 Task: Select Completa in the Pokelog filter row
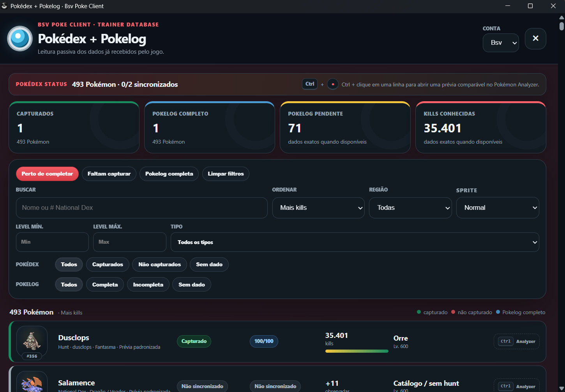105,285
